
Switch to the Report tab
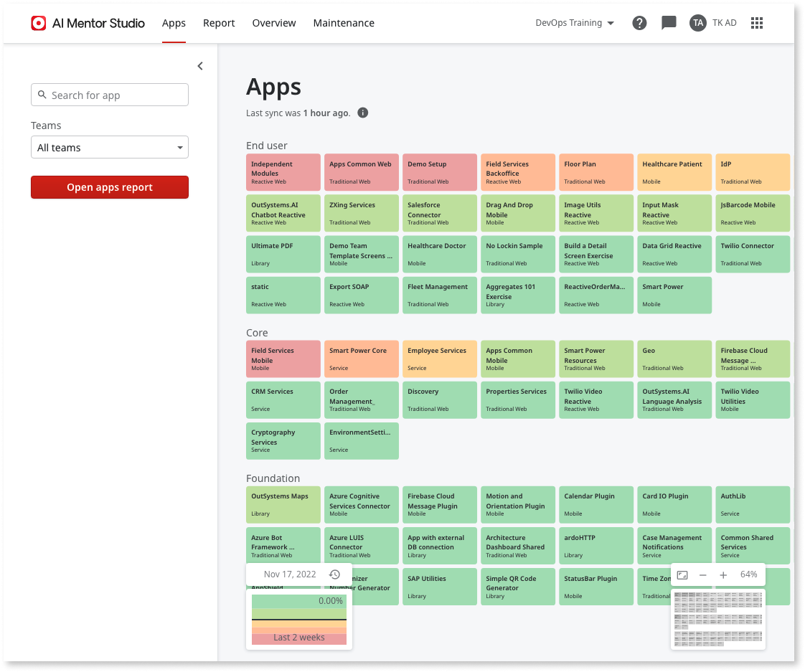click(219, 23)
